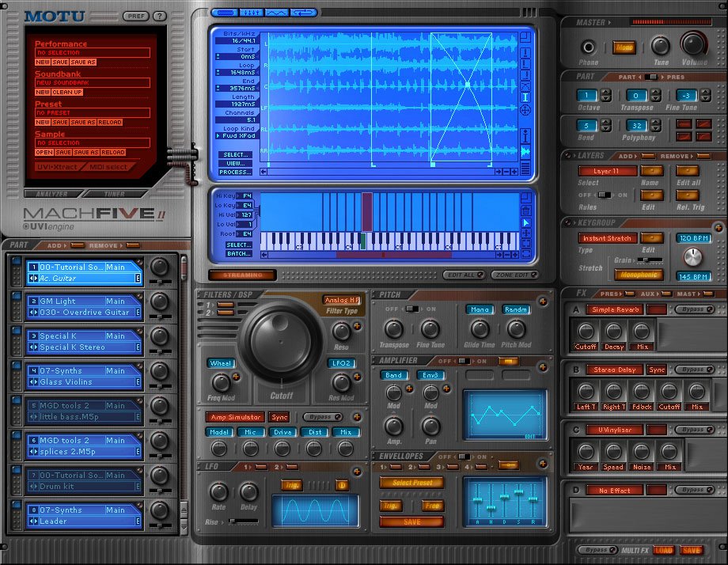Click the Layer 11 select field

click(608, 171)
